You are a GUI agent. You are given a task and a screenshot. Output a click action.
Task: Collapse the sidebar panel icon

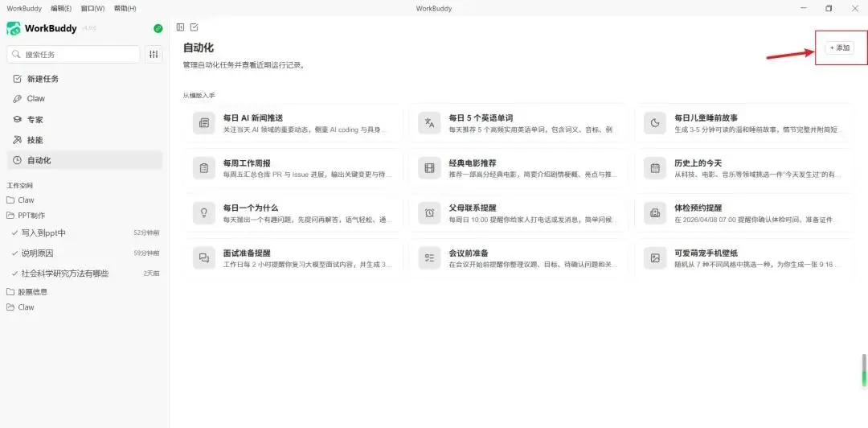click(x=180, y=27)
